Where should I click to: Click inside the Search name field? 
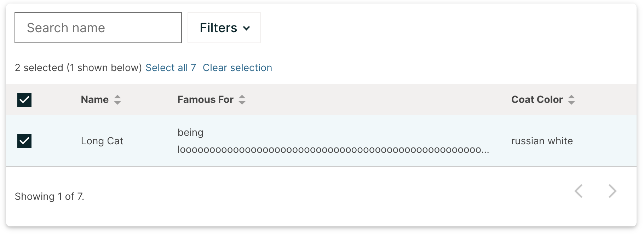tap(98, 28)
